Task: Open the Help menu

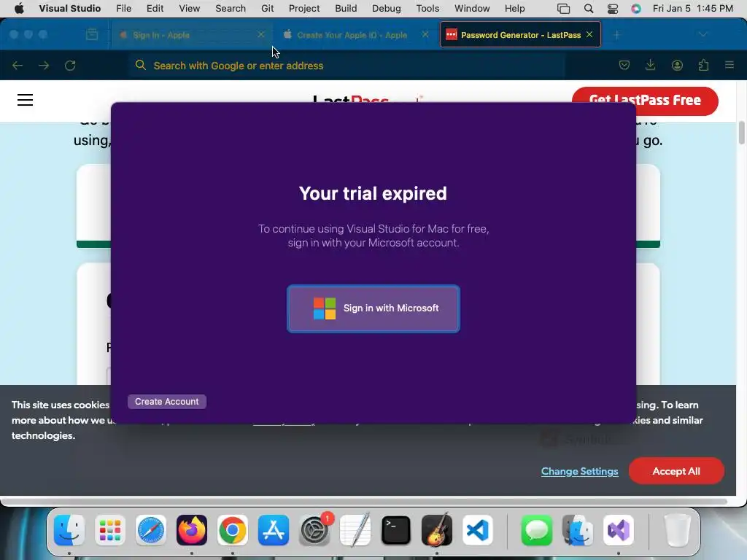Action: (x=514, y=9)
